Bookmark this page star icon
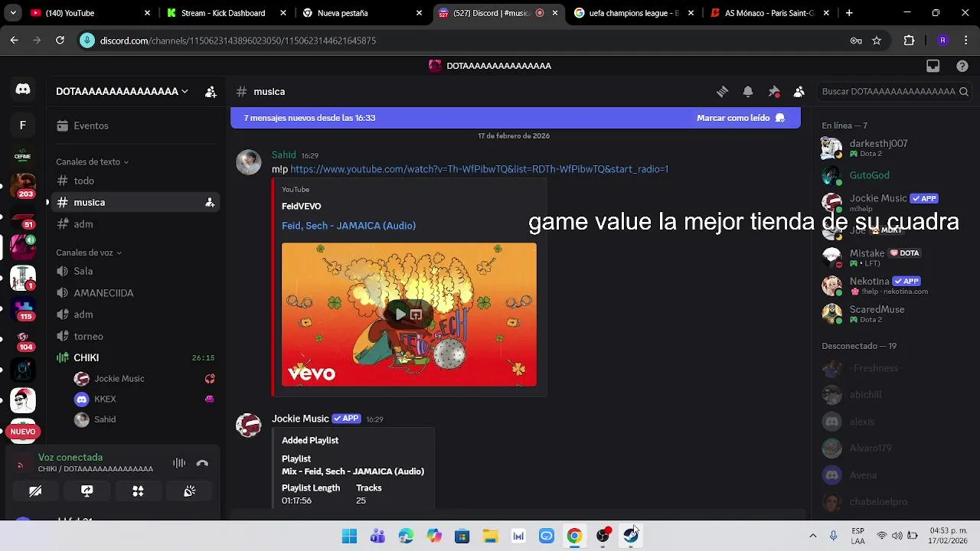The height and width of the screenshot is (551, 980). pos(877,41)
